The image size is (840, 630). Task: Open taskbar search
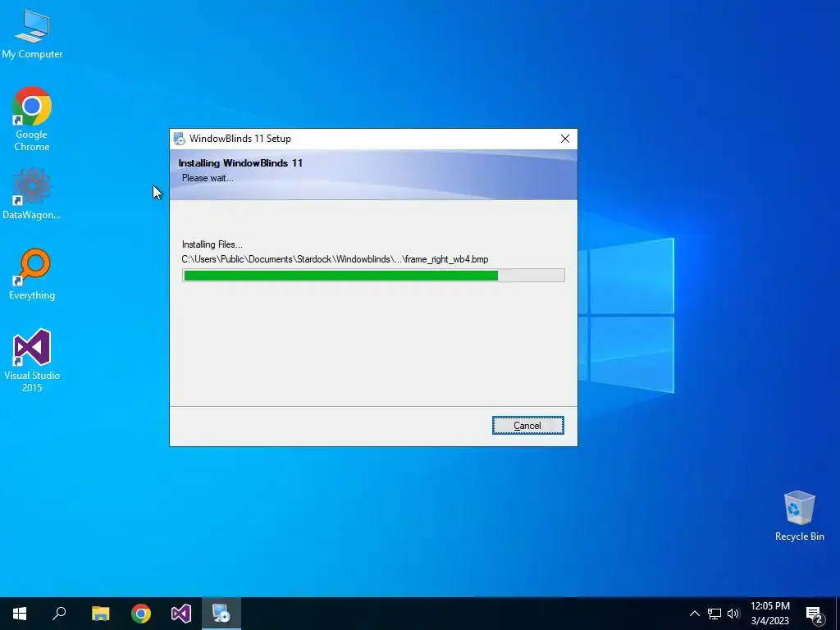(59, 614)
